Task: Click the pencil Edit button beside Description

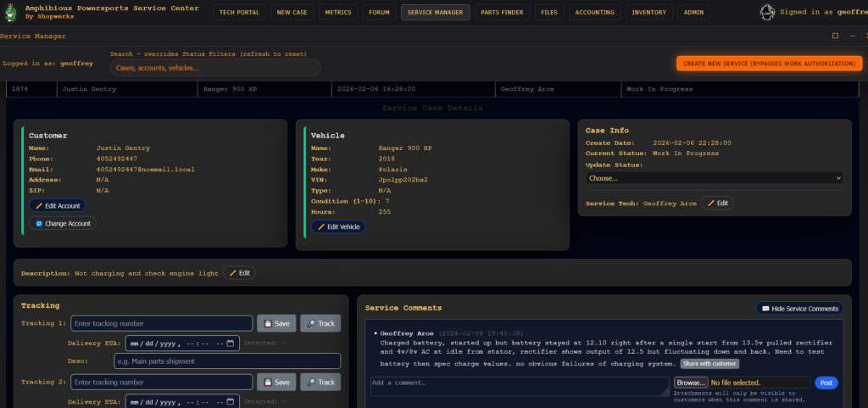Action: coord(238,273)
